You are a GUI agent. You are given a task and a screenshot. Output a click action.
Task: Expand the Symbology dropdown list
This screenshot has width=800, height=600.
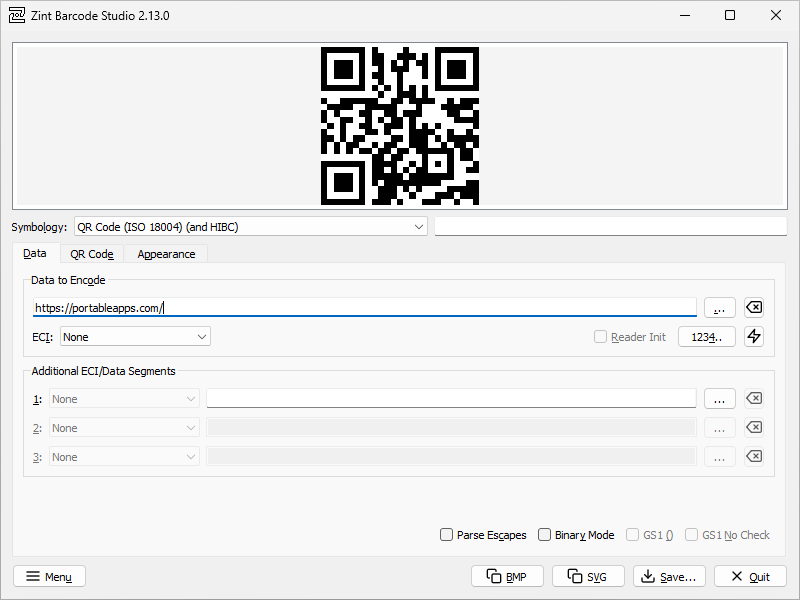click(250, 227)
